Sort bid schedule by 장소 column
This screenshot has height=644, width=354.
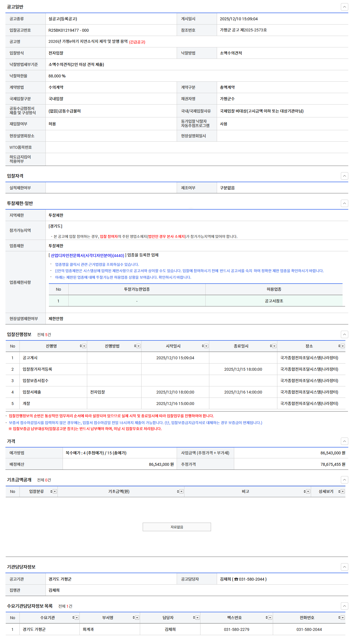pyautogui.click(x=339, y=346)
